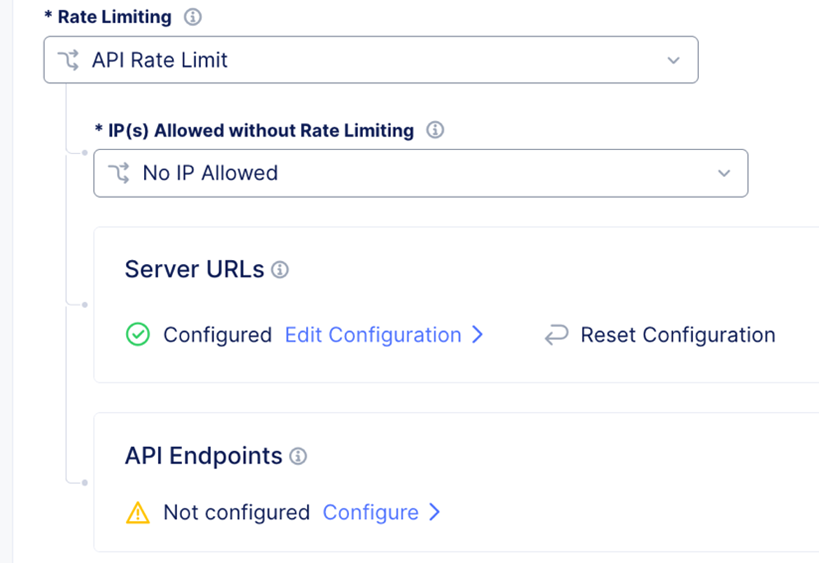Image resolution: width=819 pixels, height=563 pixels.
Task: Open the No IP Allowed dropdown
Action: 420,173
